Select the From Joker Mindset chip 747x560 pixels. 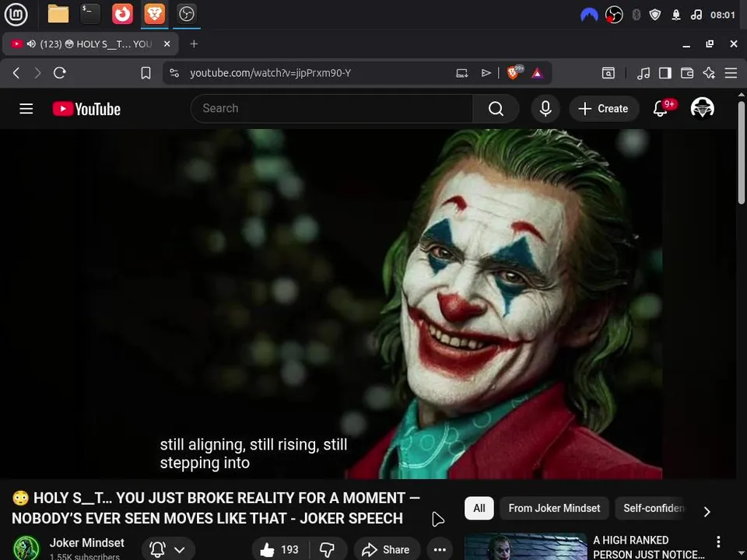554,508
